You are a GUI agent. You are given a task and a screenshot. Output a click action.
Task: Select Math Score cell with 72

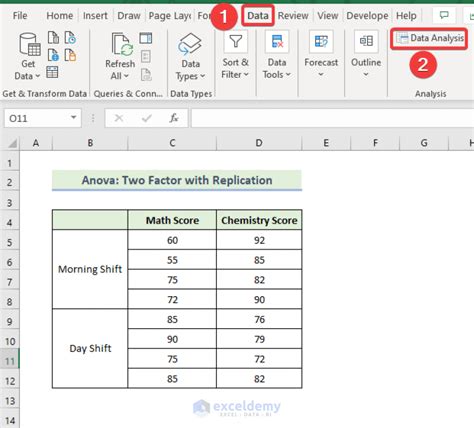click(172, 299)
